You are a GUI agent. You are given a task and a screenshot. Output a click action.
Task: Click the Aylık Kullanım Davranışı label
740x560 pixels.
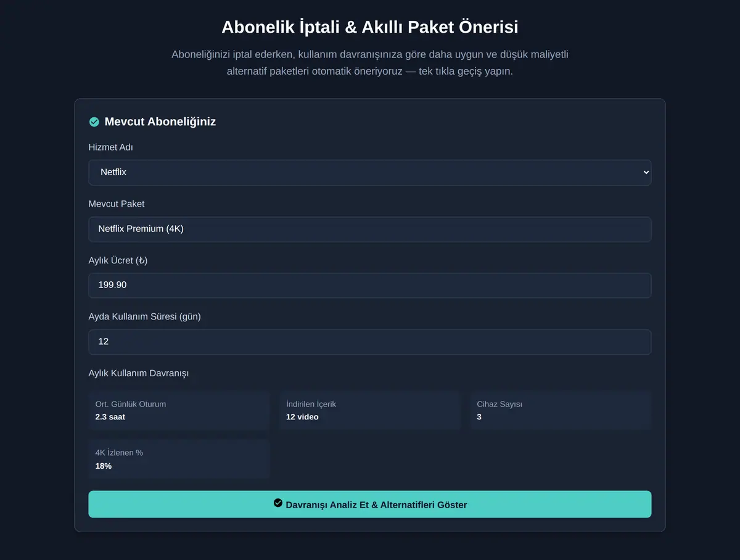pos(139,373)
